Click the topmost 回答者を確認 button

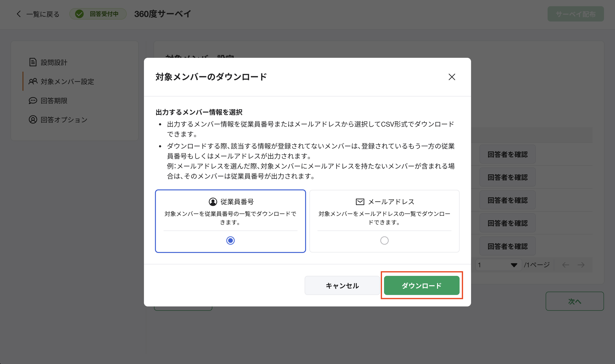point(507,154)
